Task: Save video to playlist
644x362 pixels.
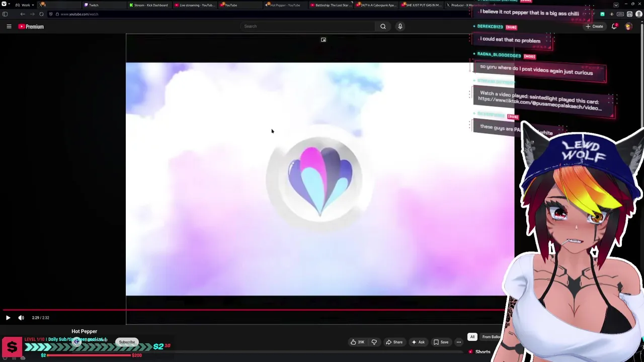Action: tap(441, 342)
